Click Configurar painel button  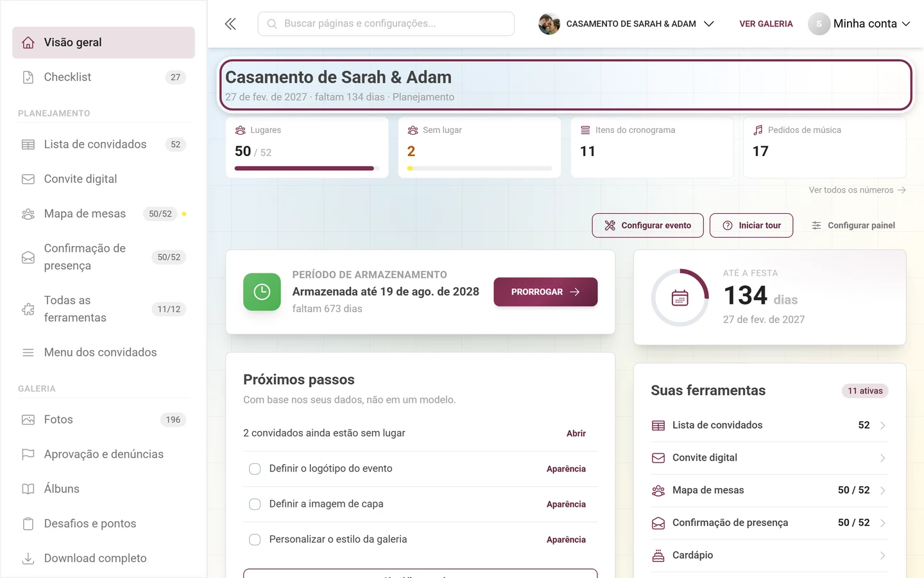point(853,225)
